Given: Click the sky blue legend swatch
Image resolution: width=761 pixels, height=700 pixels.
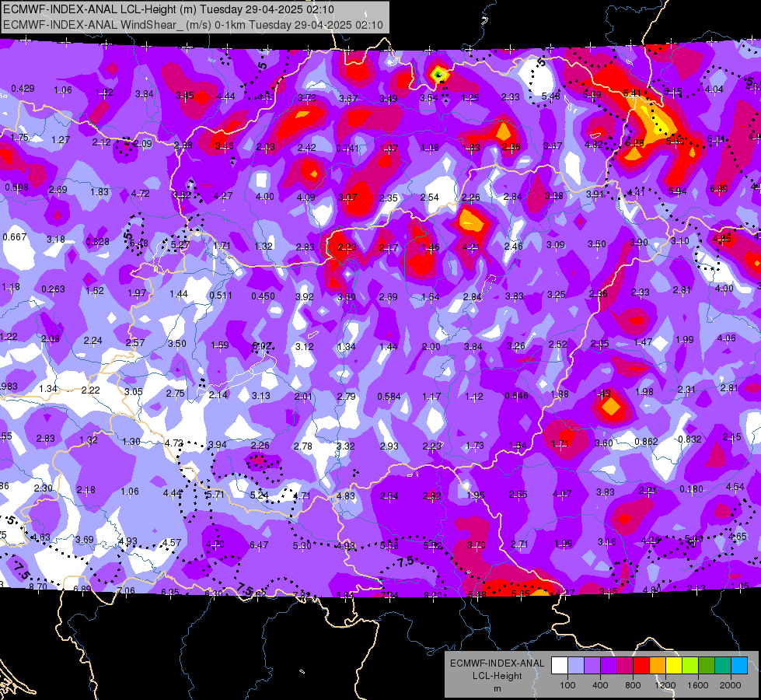Looking at the screenshot, I should click(x=740, y=666).
